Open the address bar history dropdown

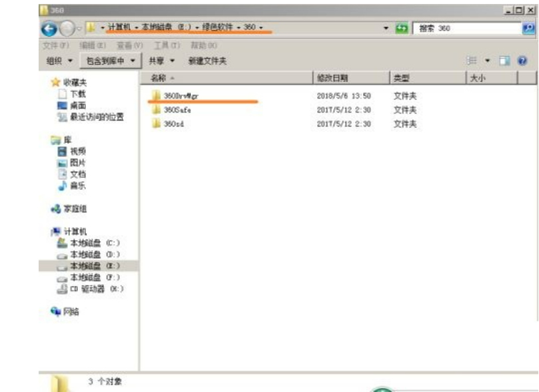(x=386, y=28)
